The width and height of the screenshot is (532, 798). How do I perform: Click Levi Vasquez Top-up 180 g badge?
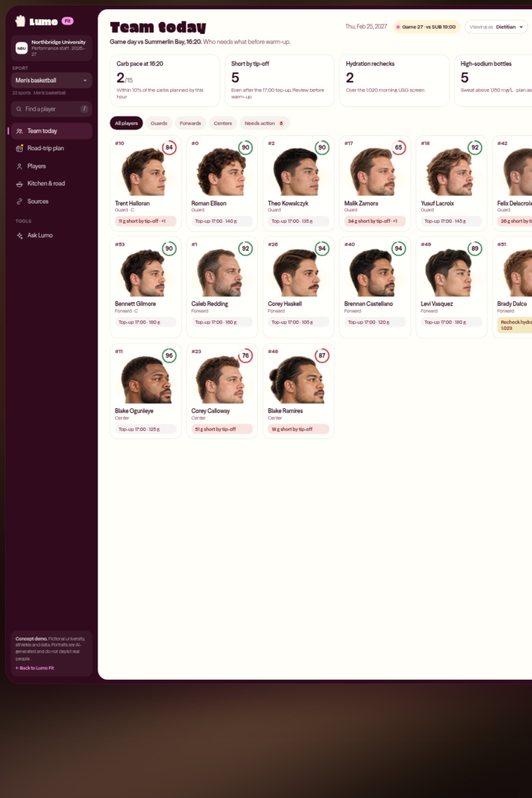click(451, 322)
